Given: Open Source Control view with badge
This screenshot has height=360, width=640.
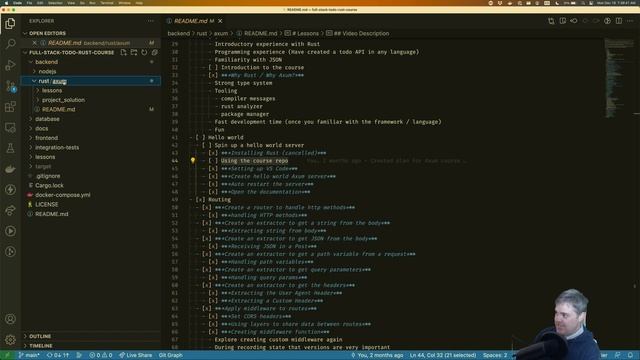Looking at the screenshot, I should coord(10,86).
